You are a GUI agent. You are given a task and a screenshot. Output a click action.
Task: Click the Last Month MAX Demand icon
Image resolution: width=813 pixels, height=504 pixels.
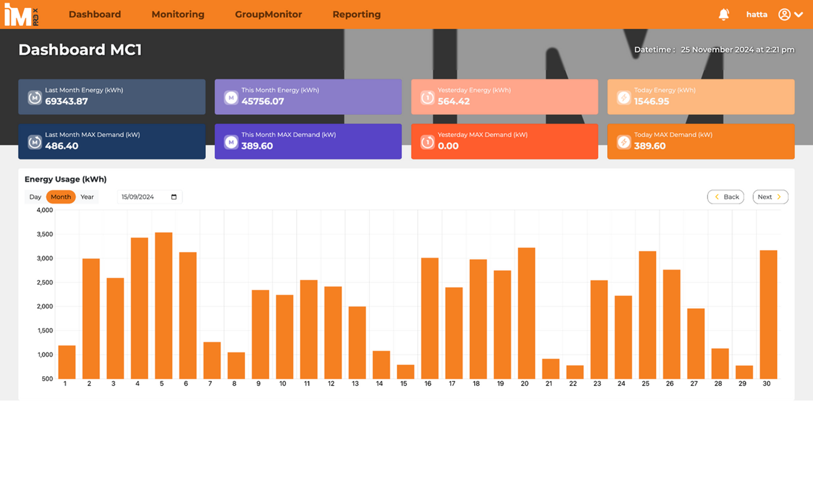[35, 142]
